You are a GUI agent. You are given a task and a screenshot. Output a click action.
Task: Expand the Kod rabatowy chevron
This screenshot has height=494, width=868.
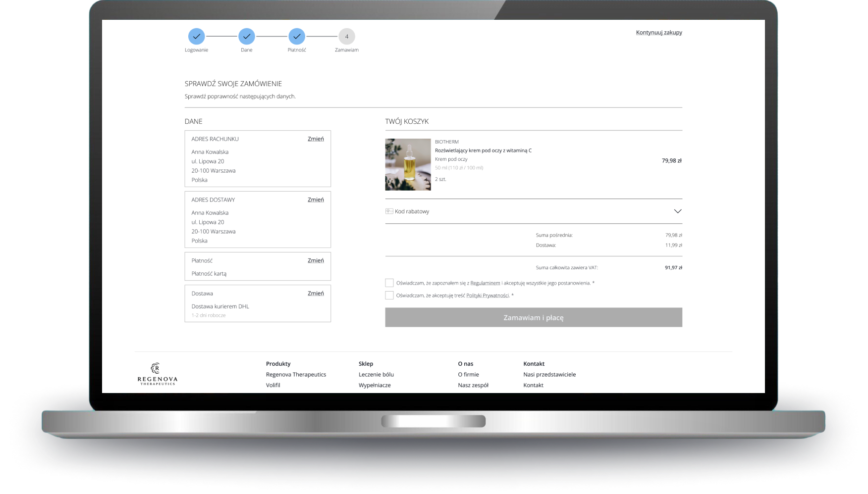tap(677, 211)
